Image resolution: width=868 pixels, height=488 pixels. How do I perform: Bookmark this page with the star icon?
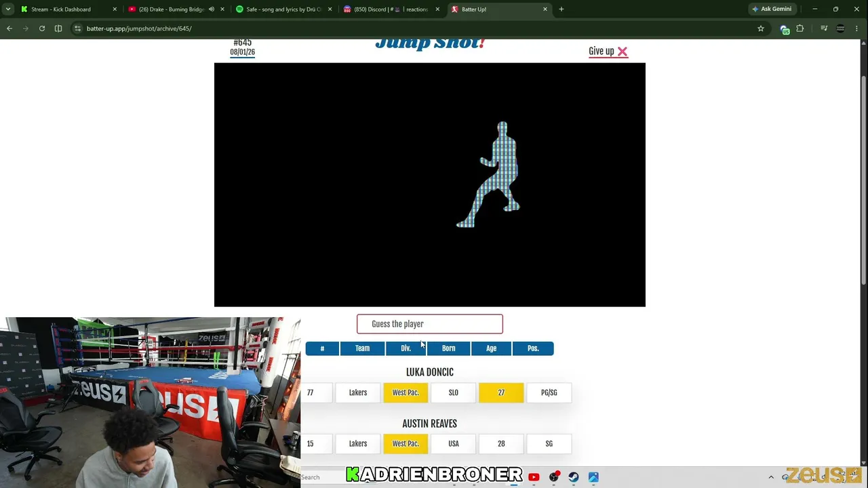tap(761, 28)
